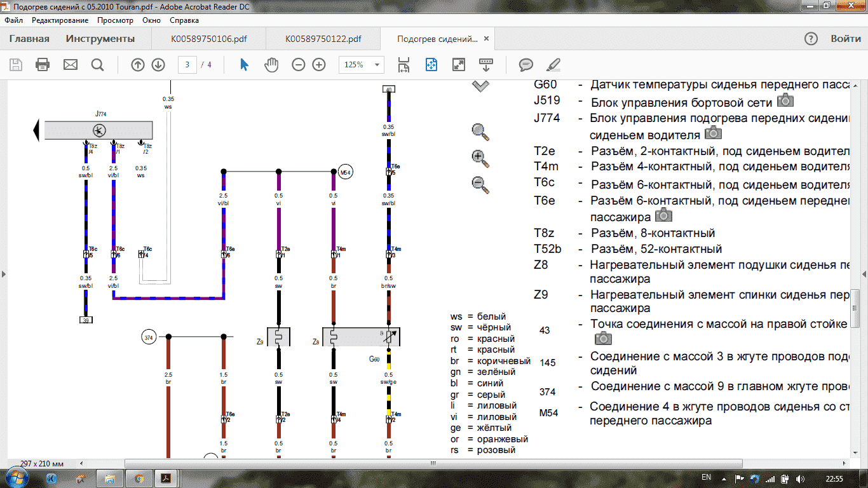The image size is (868, 488).
Task: Print the document using printer icon
Action: 43,65
